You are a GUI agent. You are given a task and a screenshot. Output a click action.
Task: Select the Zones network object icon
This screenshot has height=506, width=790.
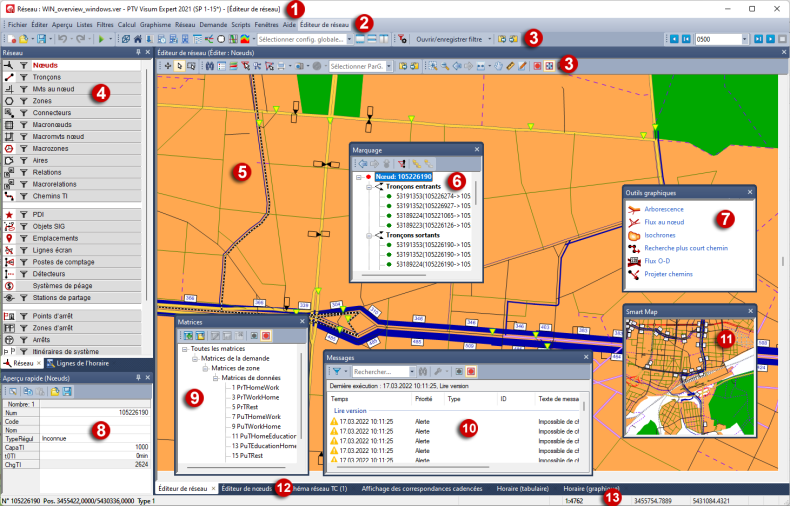9,101
